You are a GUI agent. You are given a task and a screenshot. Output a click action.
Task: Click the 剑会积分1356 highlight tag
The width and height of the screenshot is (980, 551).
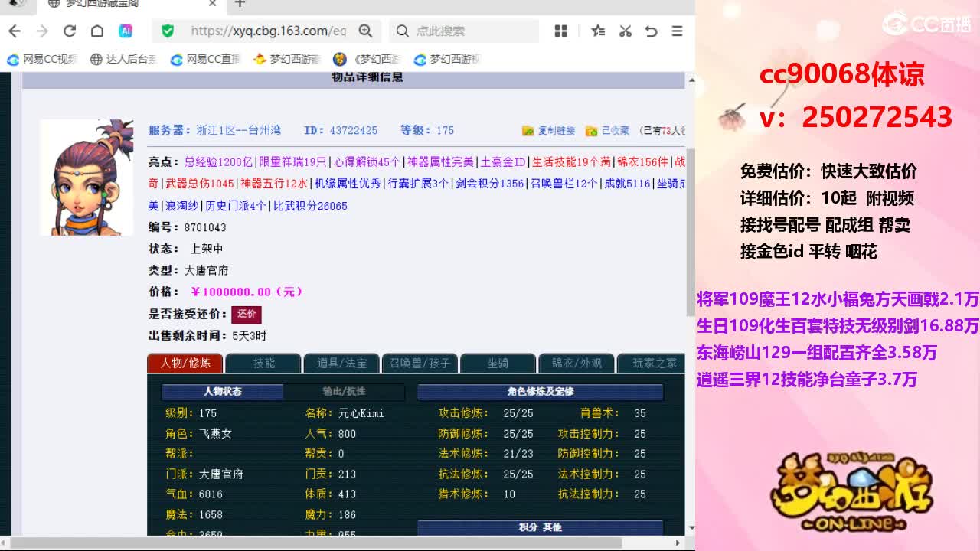[490, 184]
